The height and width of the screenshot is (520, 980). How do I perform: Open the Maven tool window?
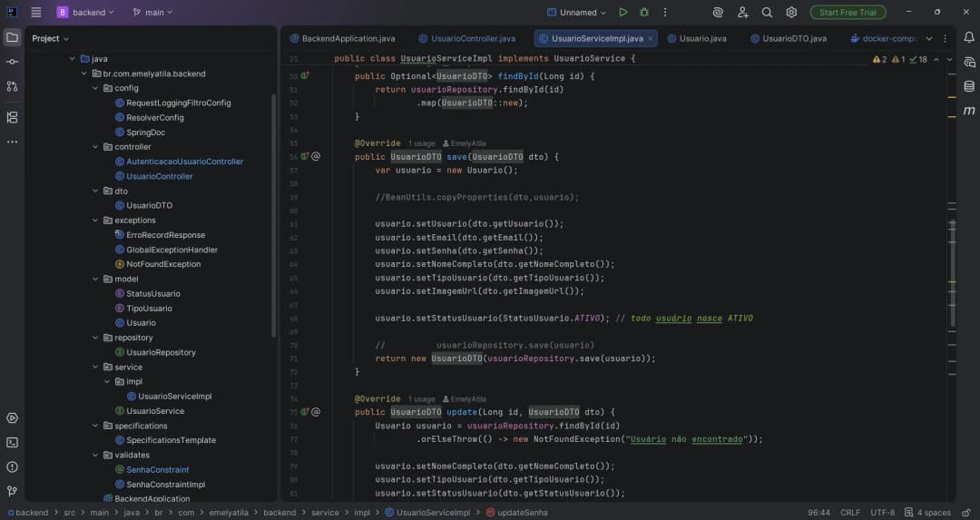point(969,111)
